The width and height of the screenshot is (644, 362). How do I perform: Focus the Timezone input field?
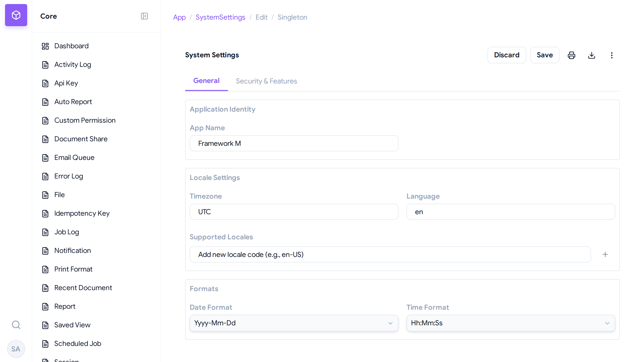coord(294,212)
